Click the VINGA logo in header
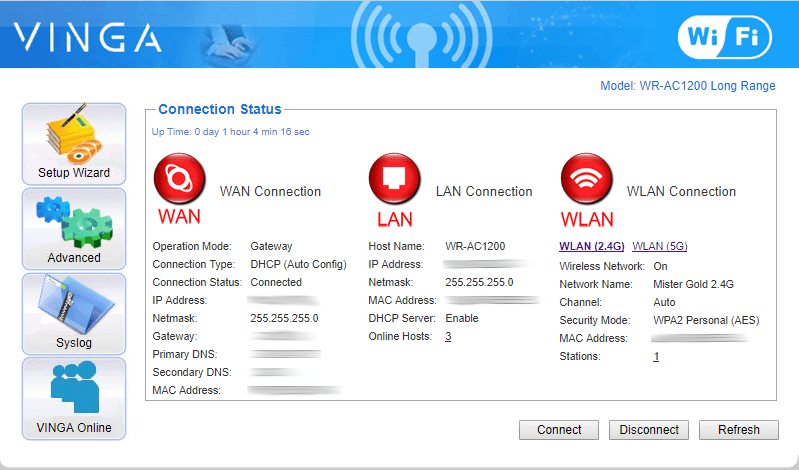 (x=87, y=37)
